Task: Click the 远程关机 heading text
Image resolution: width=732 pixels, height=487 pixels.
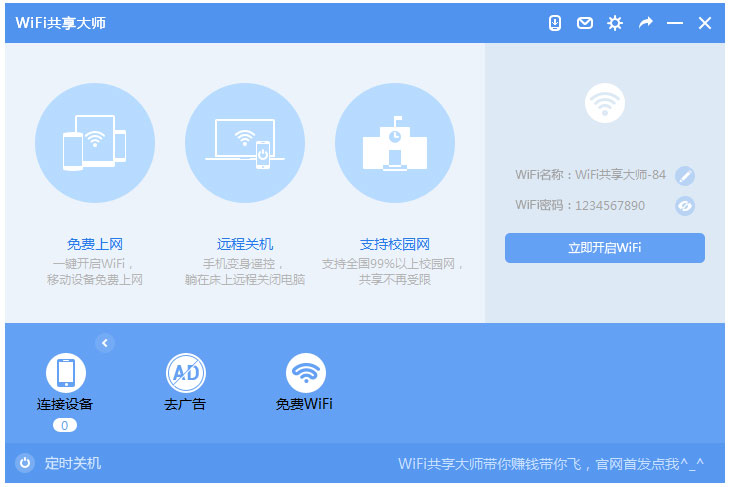Action: (245, 244)
